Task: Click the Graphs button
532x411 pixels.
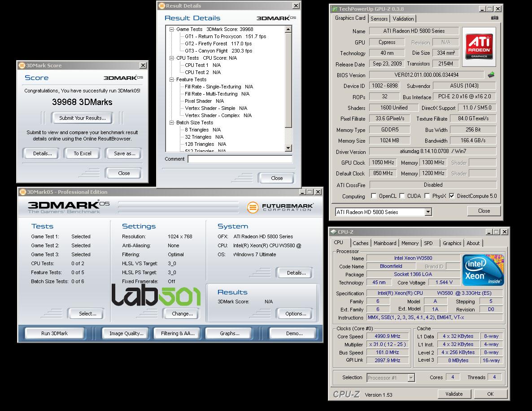Action: coord(229,334)
